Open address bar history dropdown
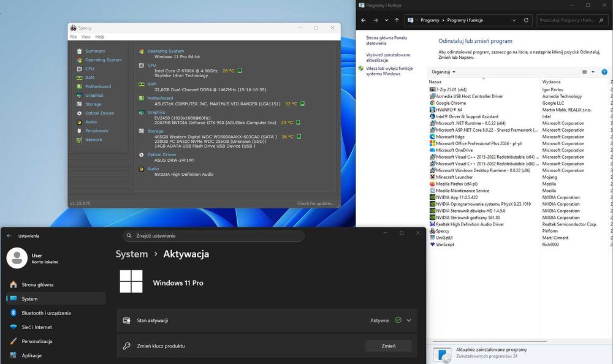 [514, 20]
